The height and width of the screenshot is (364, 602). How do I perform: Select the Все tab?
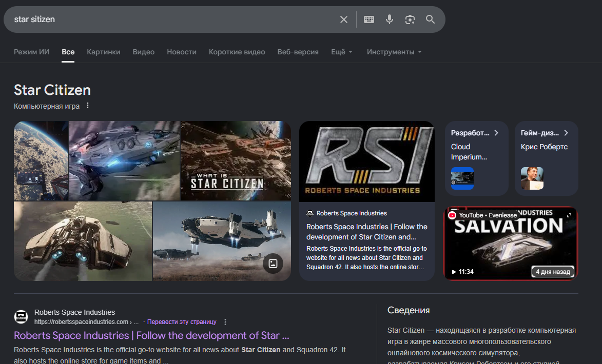pyautogui.click(x=68, y=52)
